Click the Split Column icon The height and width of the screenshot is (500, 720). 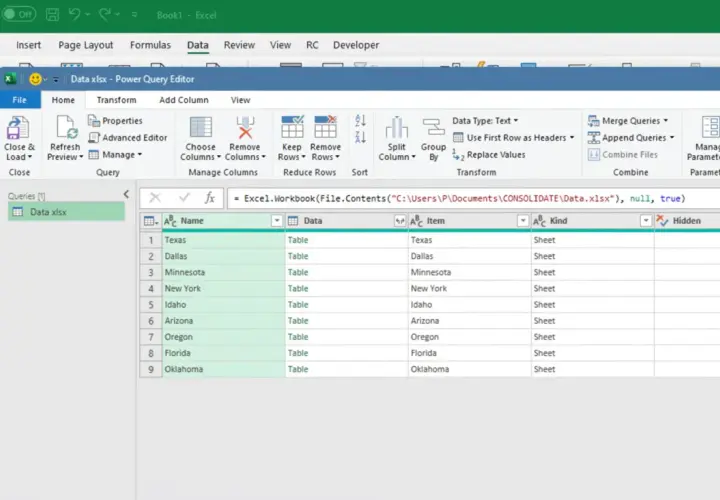coord(397,128)
